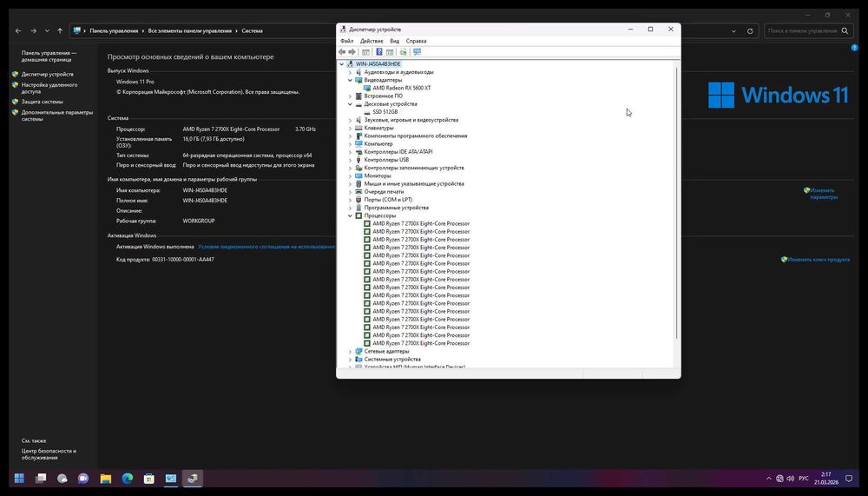Click the blue Help question-mark toolbar icon
The height and width of the screenshot is (496, 868).
(379, 51)
